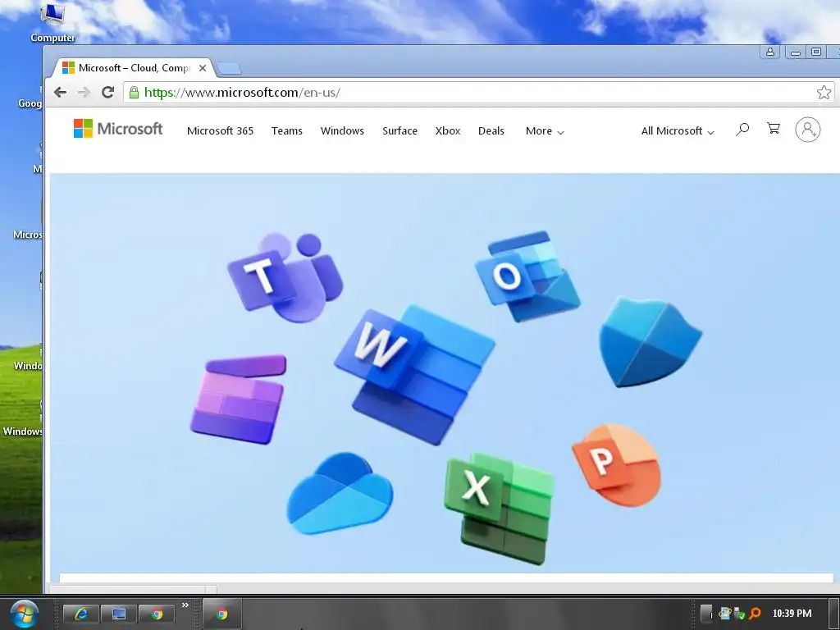The width and height of the screenshot is (840, 630).
Task: Go back with the browser back arrow
Action: point(60,92)
